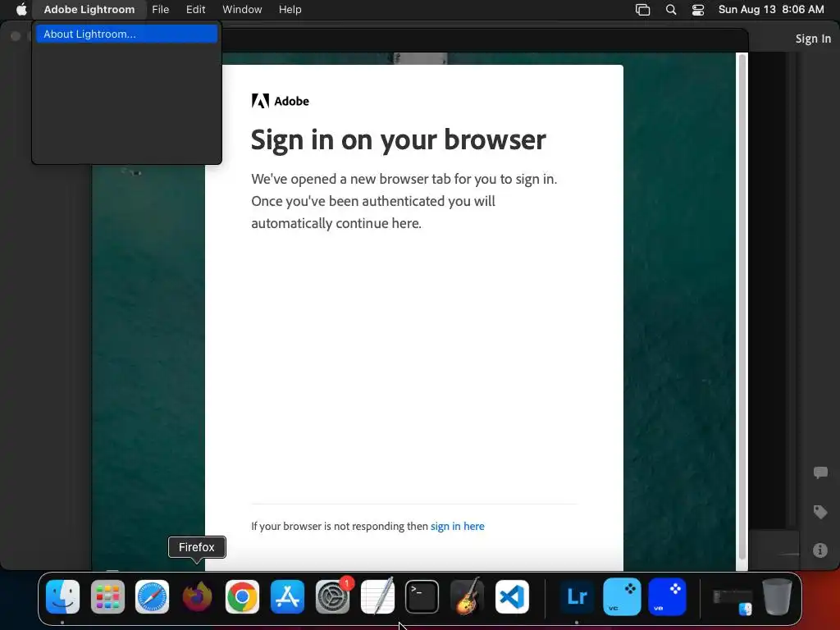
Task: Open the info panel icon
Action: pos(820,550)
